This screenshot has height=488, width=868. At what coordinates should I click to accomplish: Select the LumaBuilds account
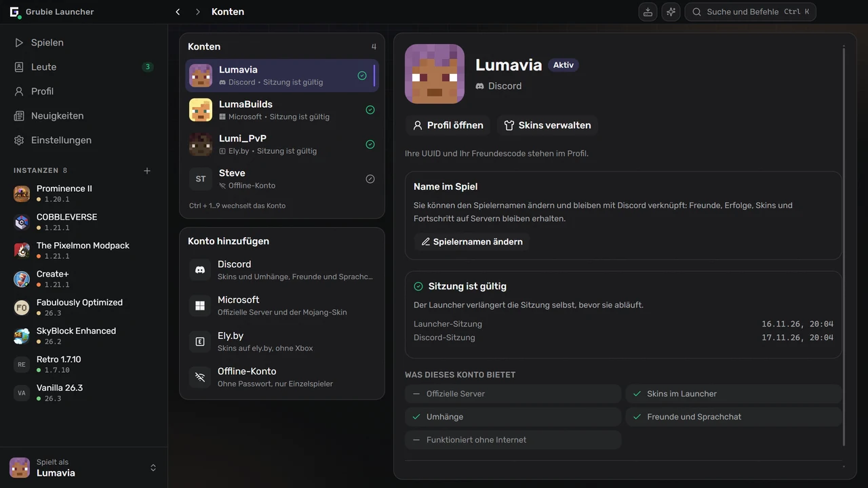[282, 110]
